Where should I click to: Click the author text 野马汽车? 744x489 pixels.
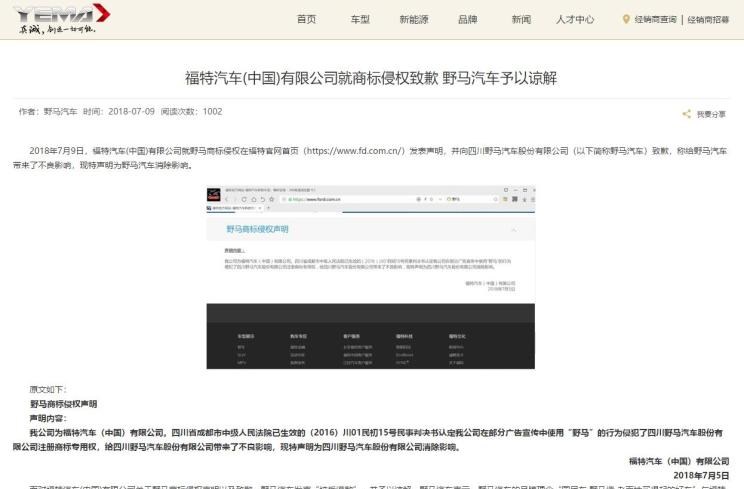point(60,111)
